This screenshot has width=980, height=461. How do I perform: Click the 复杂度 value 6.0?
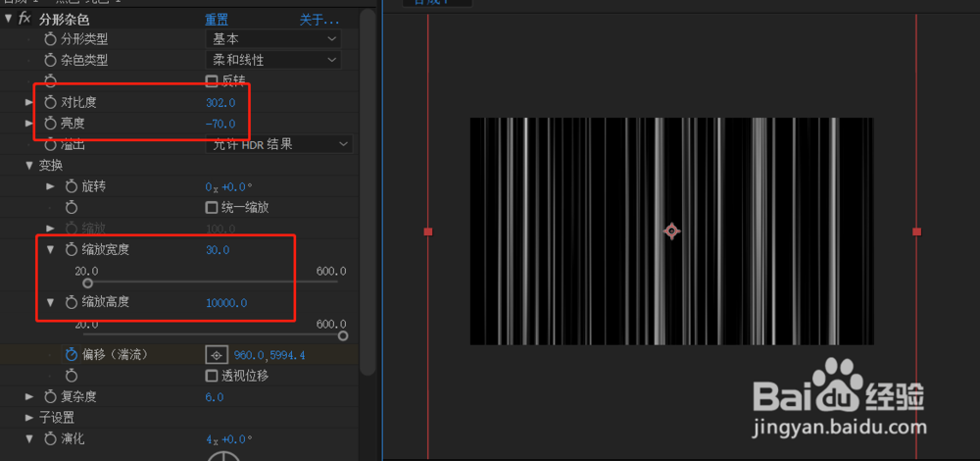coord(215,396)
